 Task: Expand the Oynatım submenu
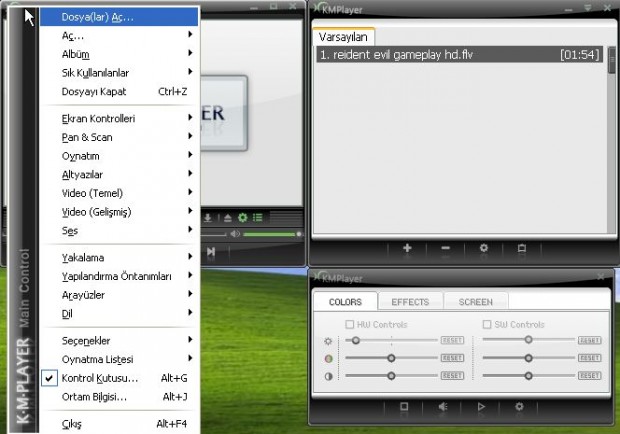[120, 156]
